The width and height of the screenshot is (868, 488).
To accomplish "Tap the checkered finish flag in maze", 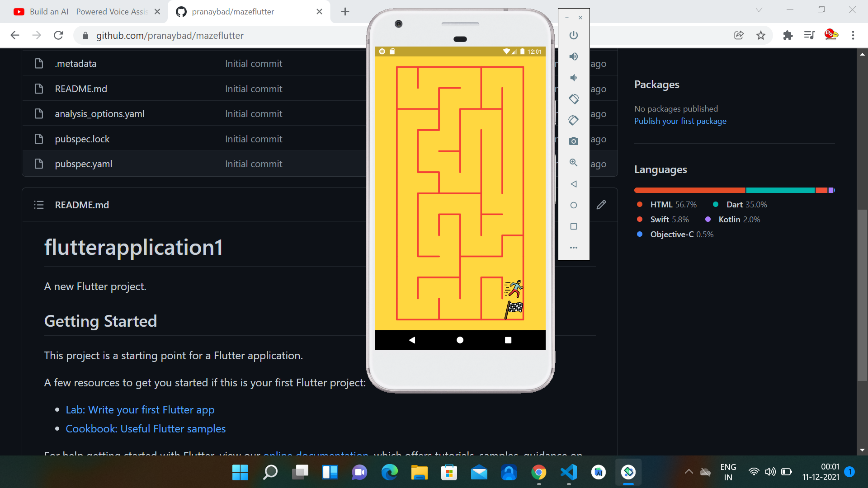I will tap(514, 310).
